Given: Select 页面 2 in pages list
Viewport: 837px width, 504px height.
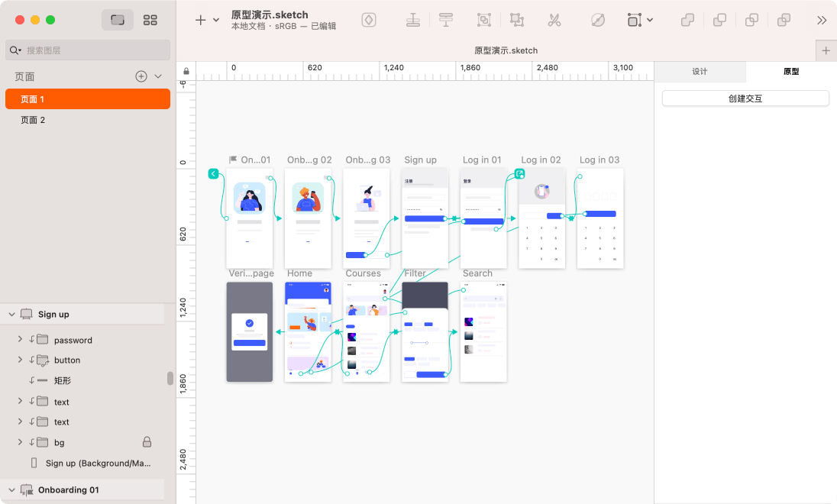Looking at the screenshot, I should coord(88,120).
